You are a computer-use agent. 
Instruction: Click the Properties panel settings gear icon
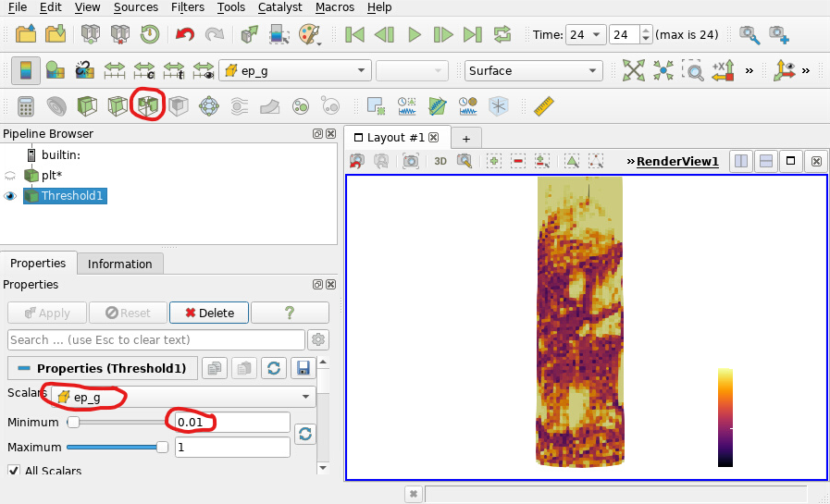tap(318, 339)
